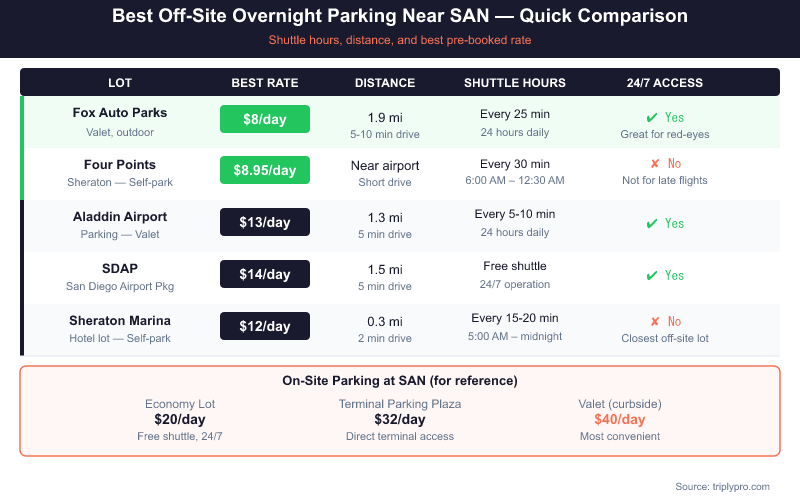800x500 pixels.
Task: Click the $14/day dark rate badge
Action: click(x=265, y=274)
